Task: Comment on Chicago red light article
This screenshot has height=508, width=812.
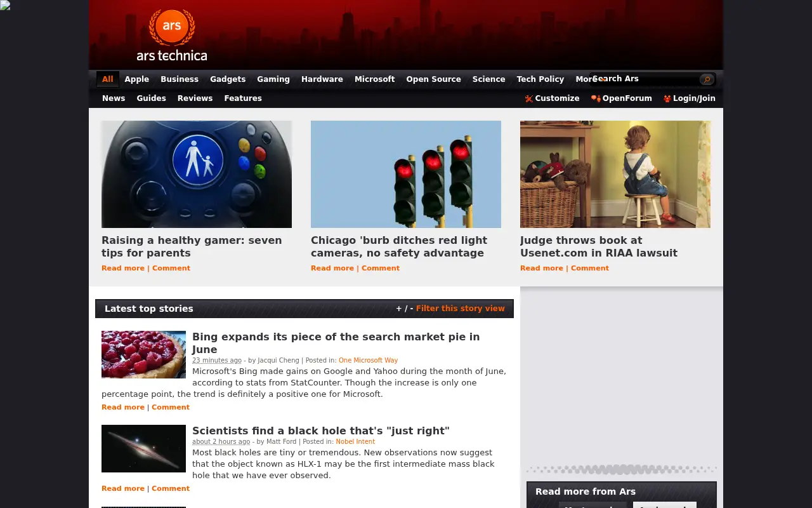Action: 381,268
